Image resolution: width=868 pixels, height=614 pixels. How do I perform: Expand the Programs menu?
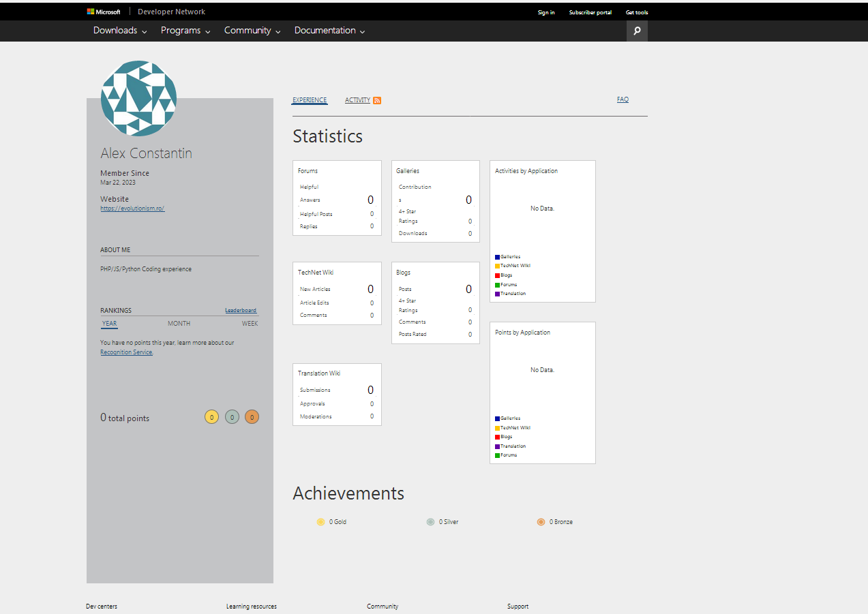(x=185, y=31)
